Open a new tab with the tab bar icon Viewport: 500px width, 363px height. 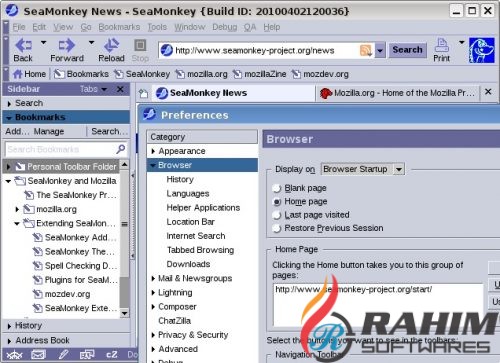(x=144, y=93)
